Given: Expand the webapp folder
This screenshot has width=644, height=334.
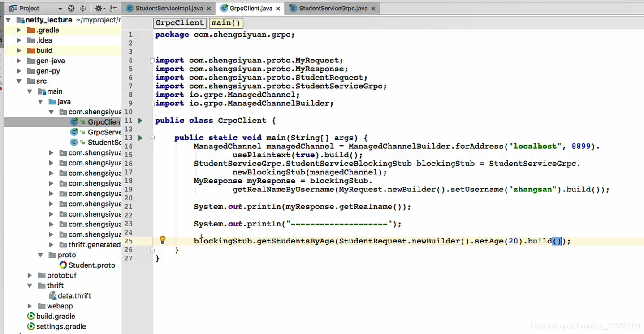Looking at the screenshot, I should pyautogui.click(x=30, y=306).
